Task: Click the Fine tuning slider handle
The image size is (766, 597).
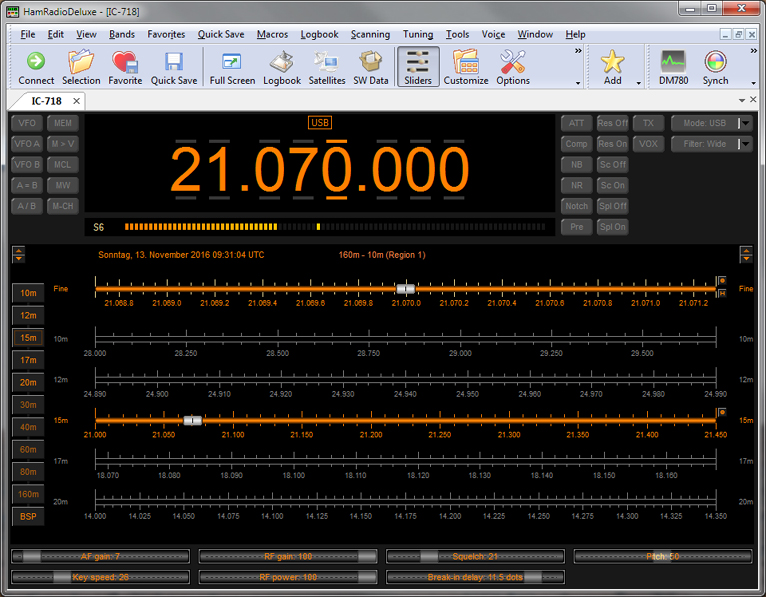Action: pos(405,289)
